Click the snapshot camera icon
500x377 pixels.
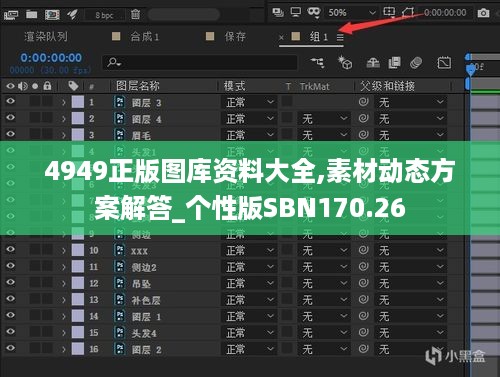(x=483, y=13)
